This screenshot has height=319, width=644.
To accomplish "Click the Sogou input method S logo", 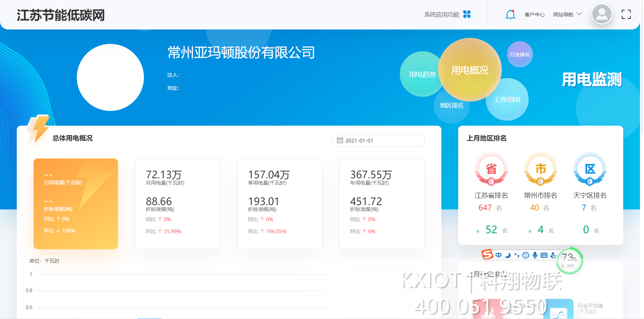I will [x=487, y=255].
